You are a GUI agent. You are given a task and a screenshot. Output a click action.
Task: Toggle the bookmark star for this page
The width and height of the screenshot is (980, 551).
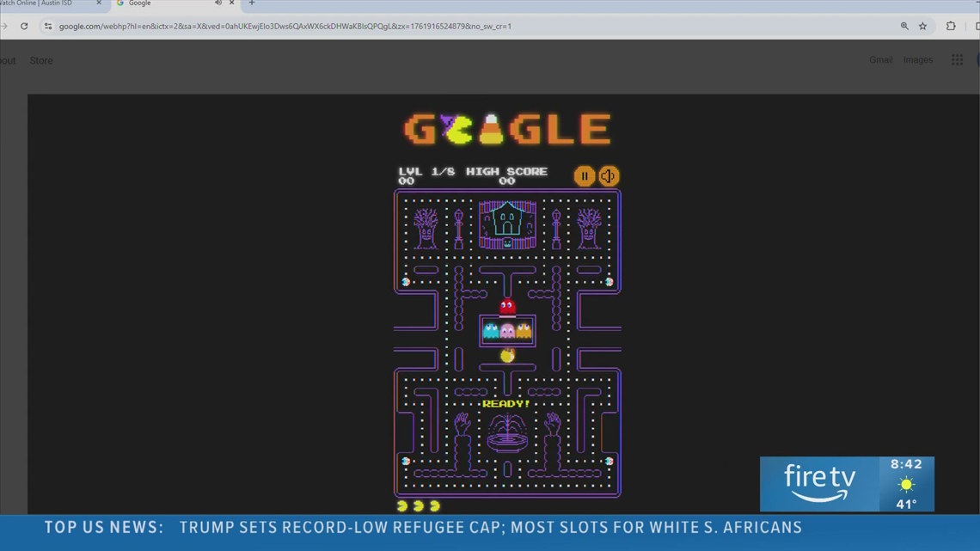click(x=922, y=26)
